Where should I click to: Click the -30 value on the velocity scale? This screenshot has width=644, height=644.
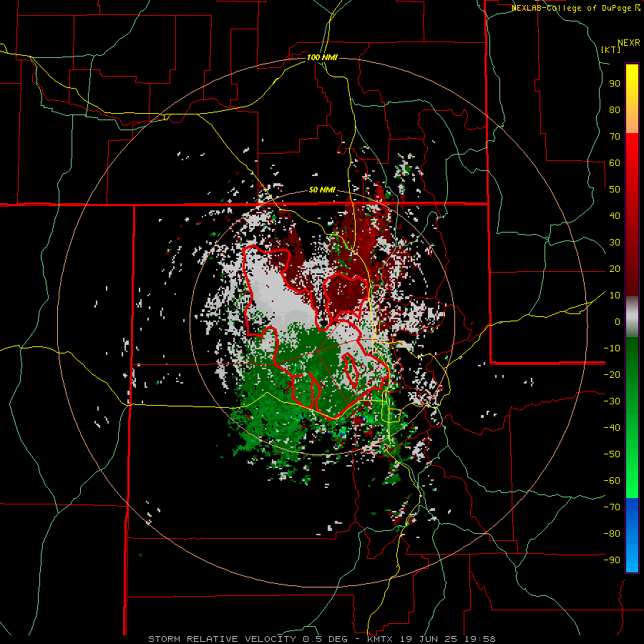point(612,401)
